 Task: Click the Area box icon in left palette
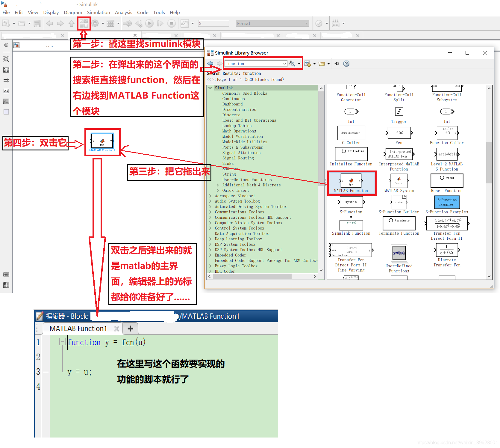coord(6,112)
